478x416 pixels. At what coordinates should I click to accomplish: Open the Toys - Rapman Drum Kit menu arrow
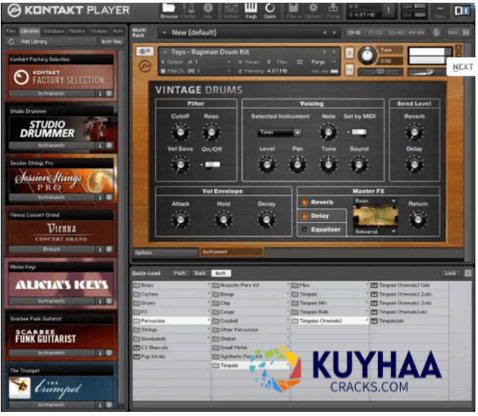pyautogui.click(x=164, y=52)
